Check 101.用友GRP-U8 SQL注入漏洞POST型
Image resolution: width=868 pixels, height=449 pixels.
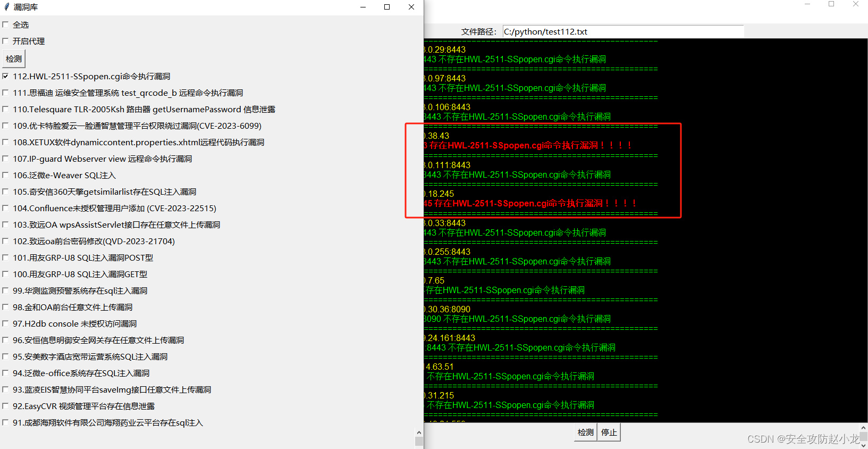pos(5,257)
